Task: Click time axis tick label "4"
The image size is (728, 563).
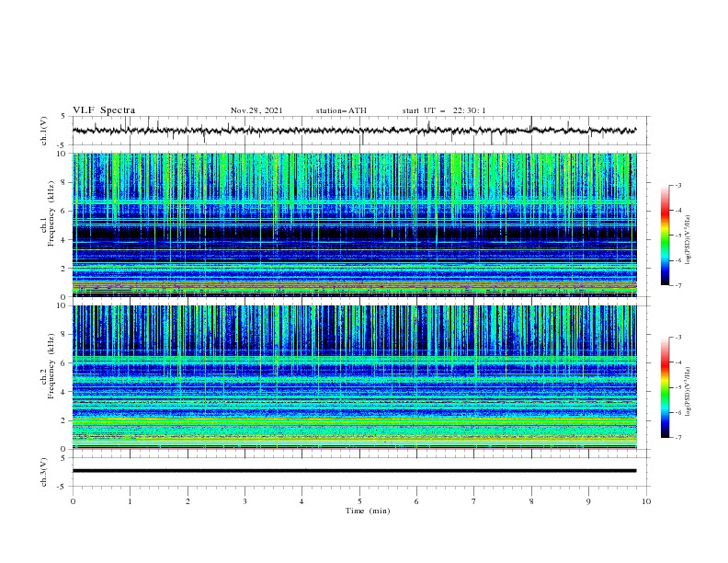Action: click(x=301, y=501)
